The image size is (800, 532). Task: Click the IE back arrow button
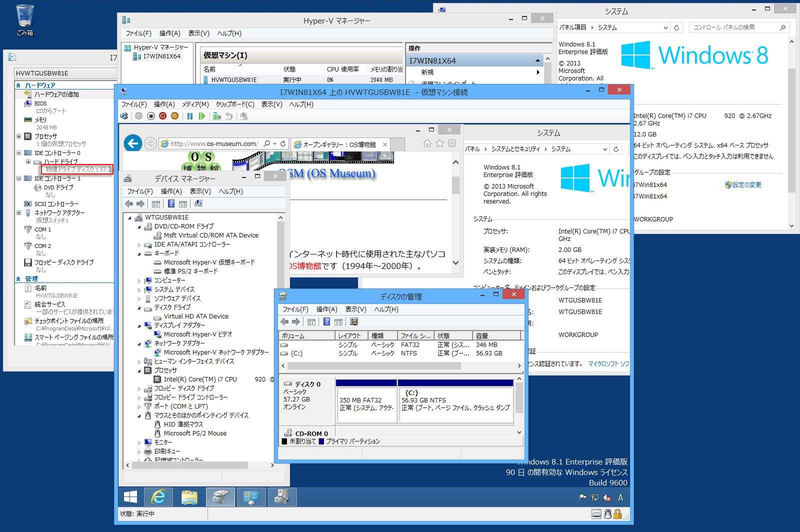(x=133, y=143)
